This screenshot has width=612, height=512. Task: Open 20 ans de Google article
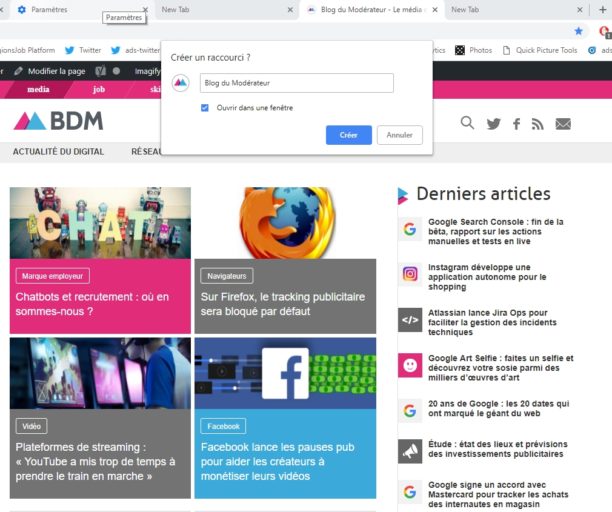pos(498,409)
